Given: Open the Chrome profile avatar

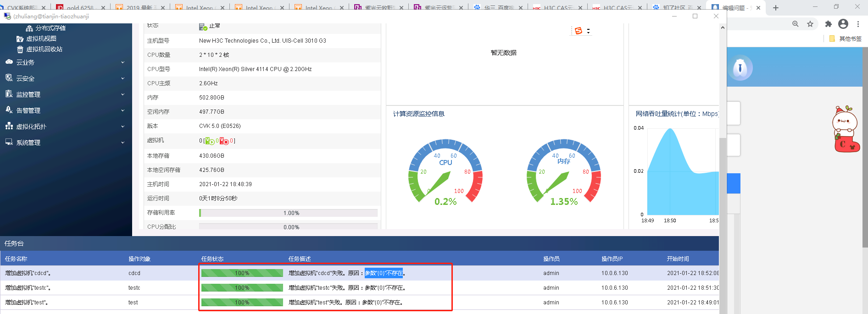Looking at the screenshot, I should 843,24.
